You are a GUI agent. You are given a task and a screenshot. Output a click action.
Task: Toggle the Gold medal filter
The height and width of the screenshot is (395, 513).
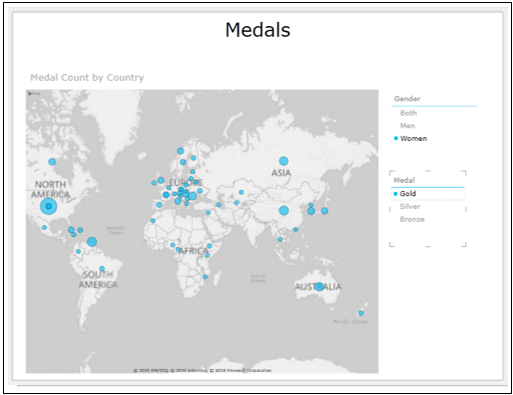click(407, 194)
